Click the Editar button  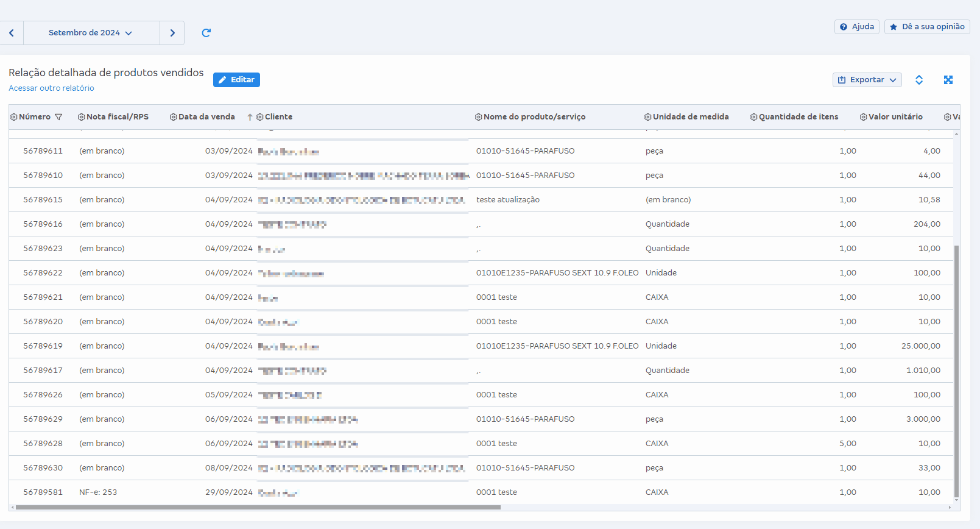click(236, 80)
